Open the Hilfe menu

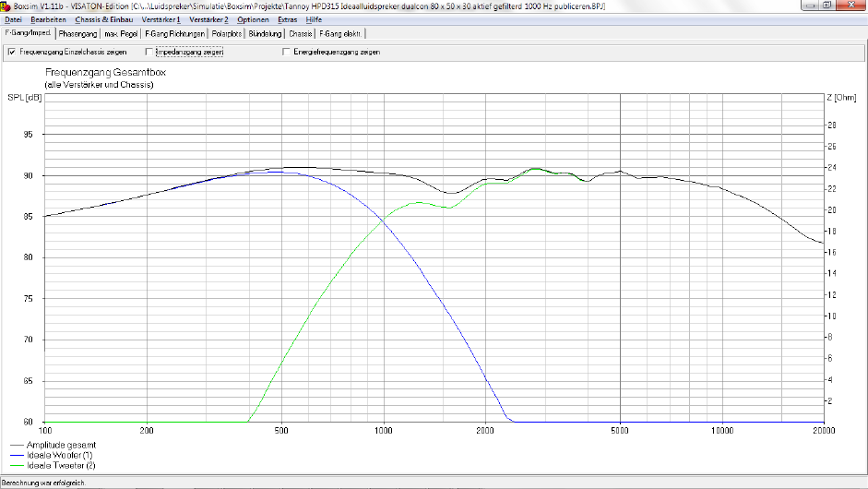pos(314,19)
